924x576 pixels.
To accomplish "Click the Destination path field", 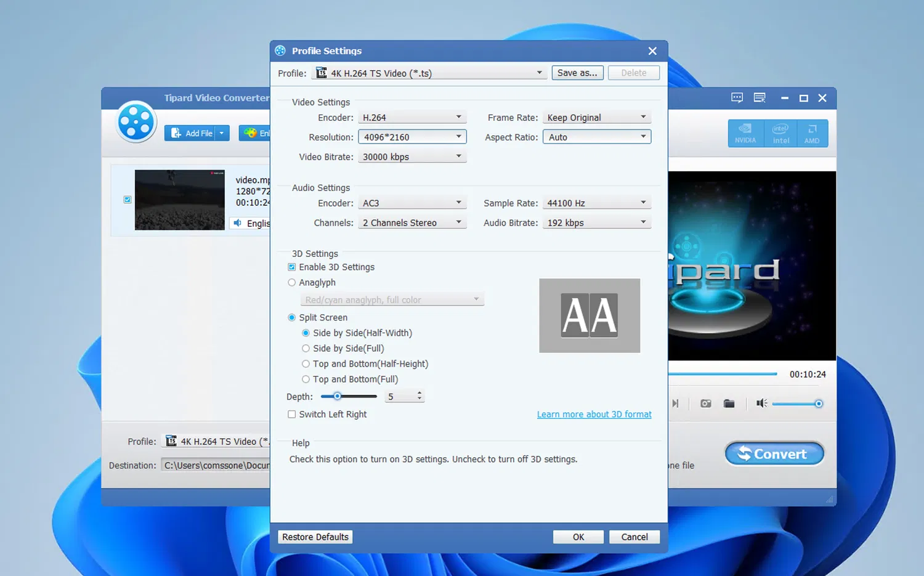I will pos(216,465).
